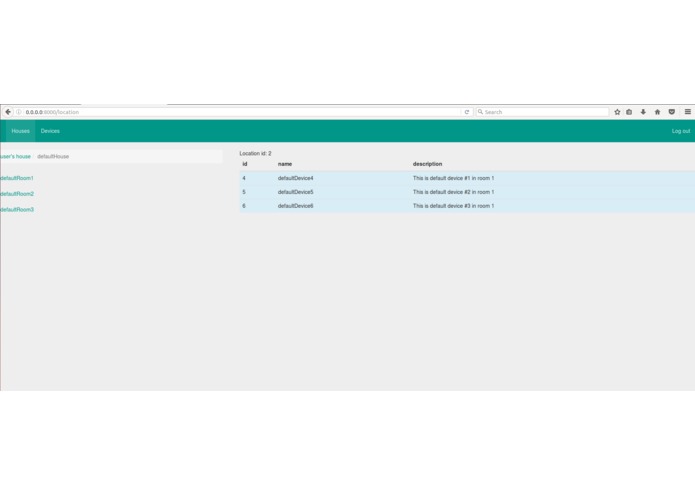695x494 pixels.
Task: Select defaultHouse in the breadcrumb
Action: click(x=53, y=156)
